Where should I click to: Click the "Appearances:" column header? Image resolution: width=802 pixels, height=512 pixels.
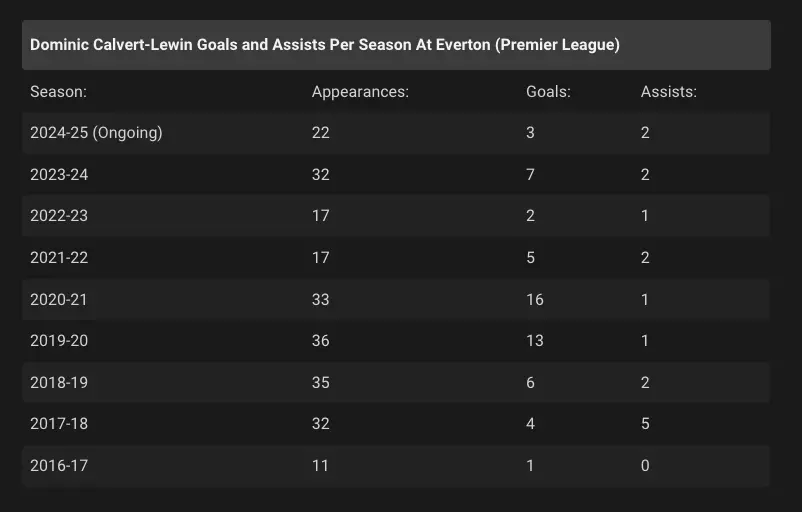click(x=360, y=92)
